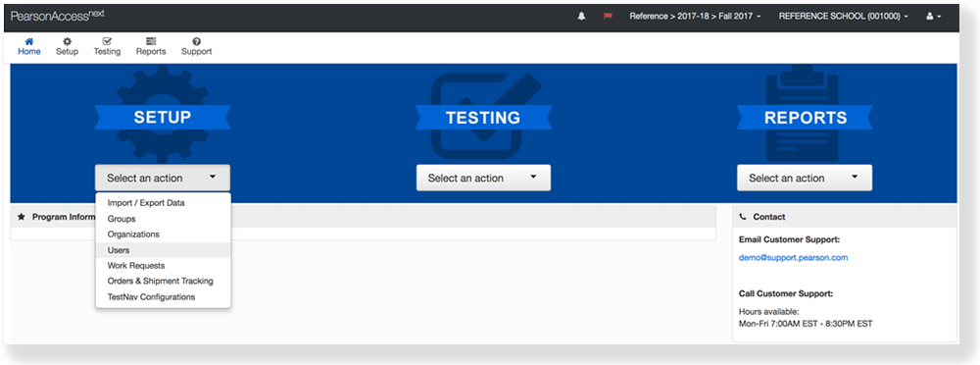Click the Reports list icon
The image size is (980, 365).
tap(151, 41)
